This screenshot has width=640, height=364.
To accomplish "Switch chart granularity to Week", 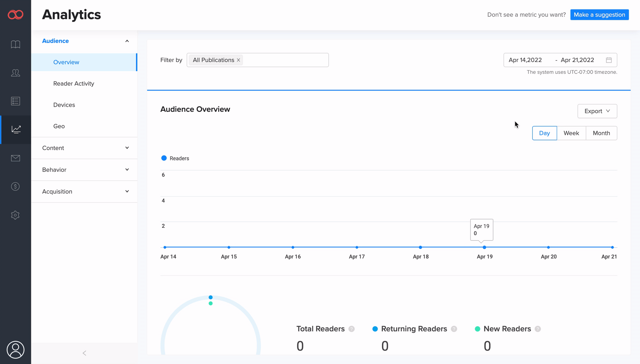I will click(x=571, y=133).
